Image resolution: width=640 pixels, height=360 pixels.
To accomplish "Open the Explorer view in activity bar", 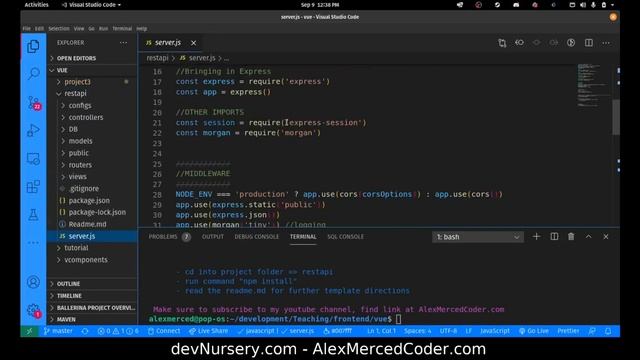I will (33, 47).
